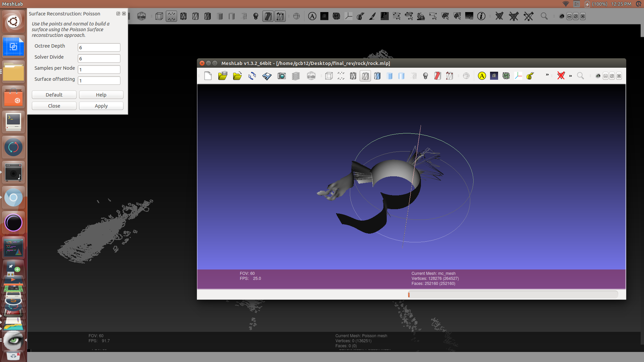Toggle the light bulb lighting button
Viewport: 644px width, 362px height.
pyautogui.click(x=425, y=76)
